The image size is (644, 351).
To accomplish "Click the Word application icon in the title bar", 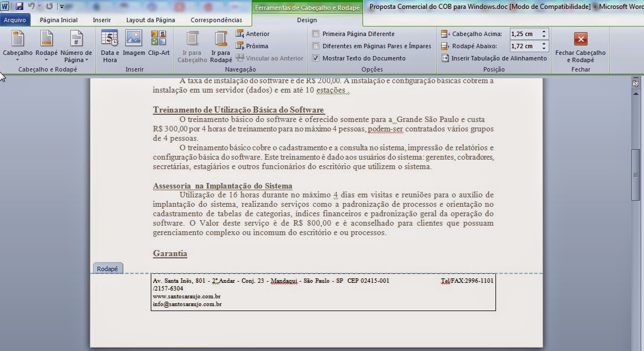I will tap(5, 6).
